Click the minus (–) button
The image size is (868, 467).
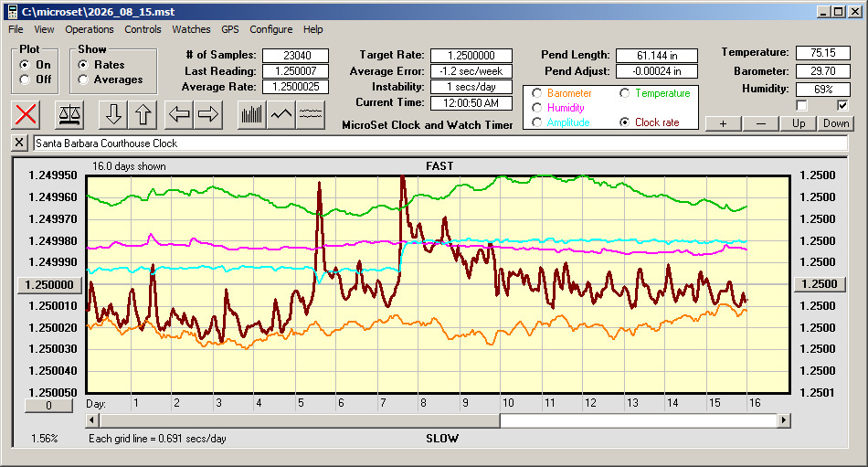760,123
